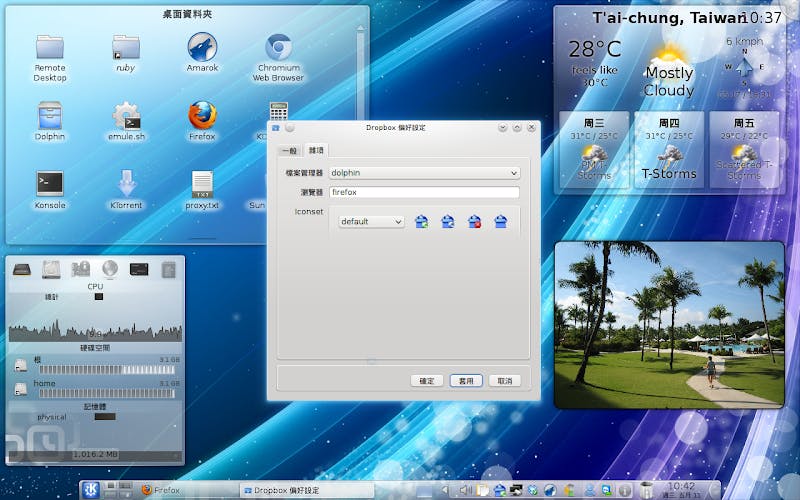The height and width of the screenshot is (500, 800).
Task: Open the Dolphin file manager icon
Action: click(x=50, y=118)
